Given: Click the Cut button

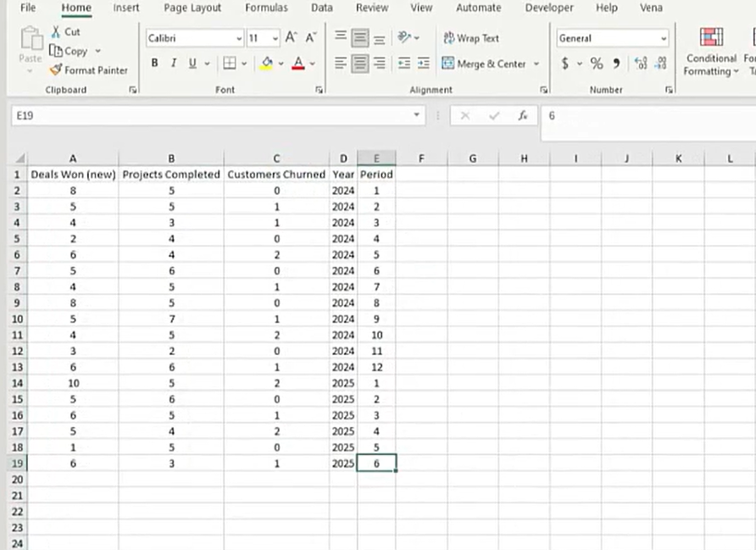Looking at the screenshot, I should point(67,31).
